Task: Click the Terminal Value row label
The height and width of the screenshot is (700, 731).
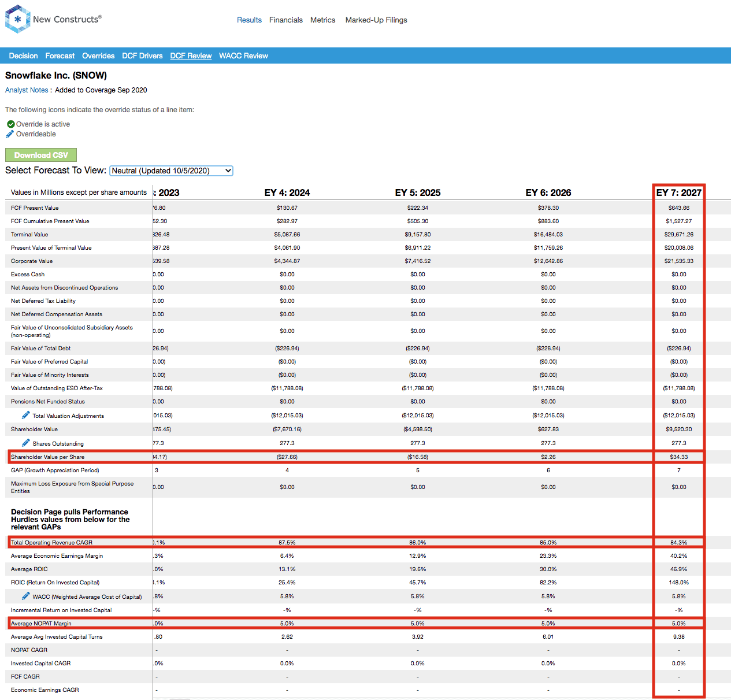Action: (29, 235)
